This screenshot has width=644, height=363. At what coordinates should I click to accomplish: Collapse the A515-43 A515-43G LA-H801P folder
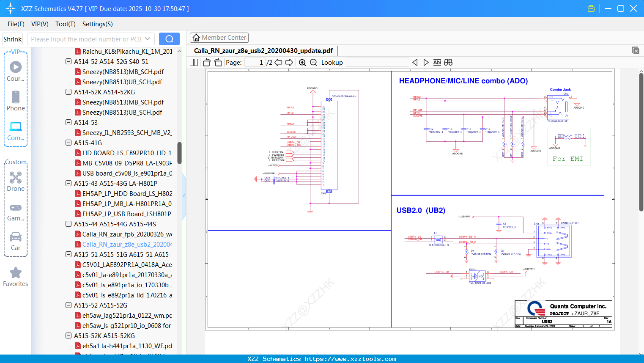[69, 183]
